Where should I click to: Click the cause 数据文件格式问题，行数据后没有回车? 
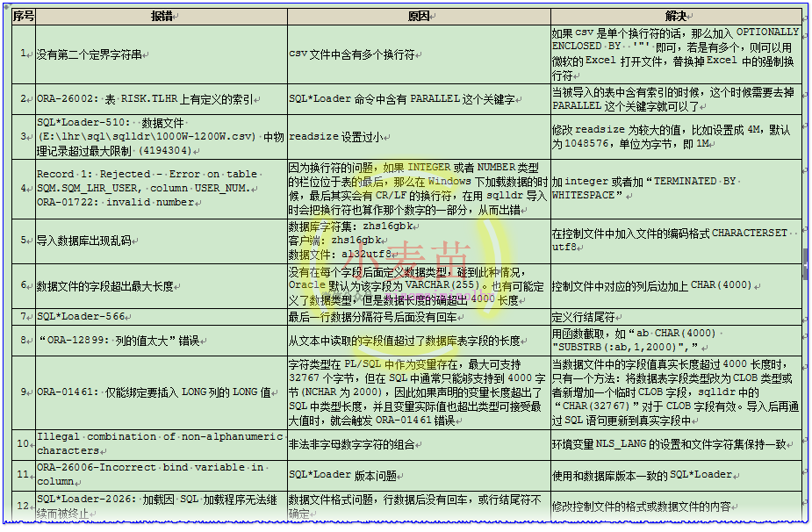click(419, 506)
